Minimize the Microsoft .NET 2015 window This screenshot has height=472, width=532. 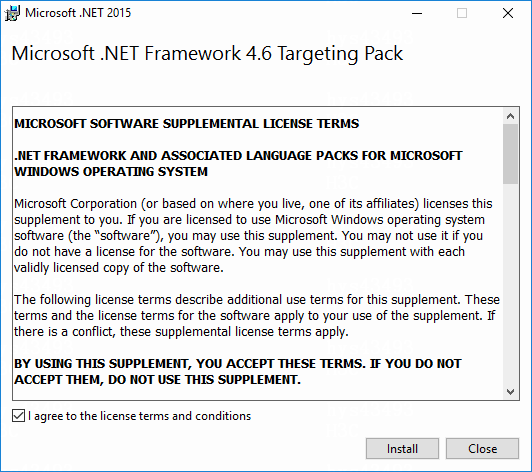(417, 13)
